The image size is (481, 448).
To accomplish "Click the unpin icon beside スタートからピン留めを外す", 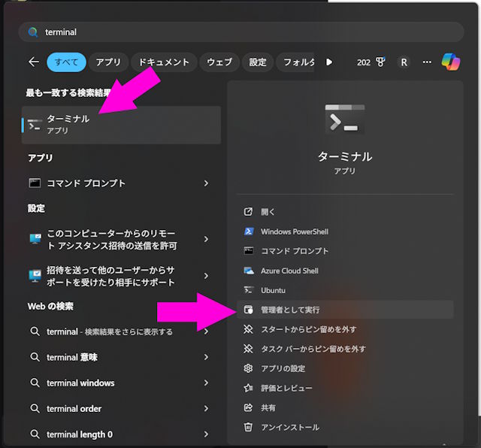I will (248, 329).
